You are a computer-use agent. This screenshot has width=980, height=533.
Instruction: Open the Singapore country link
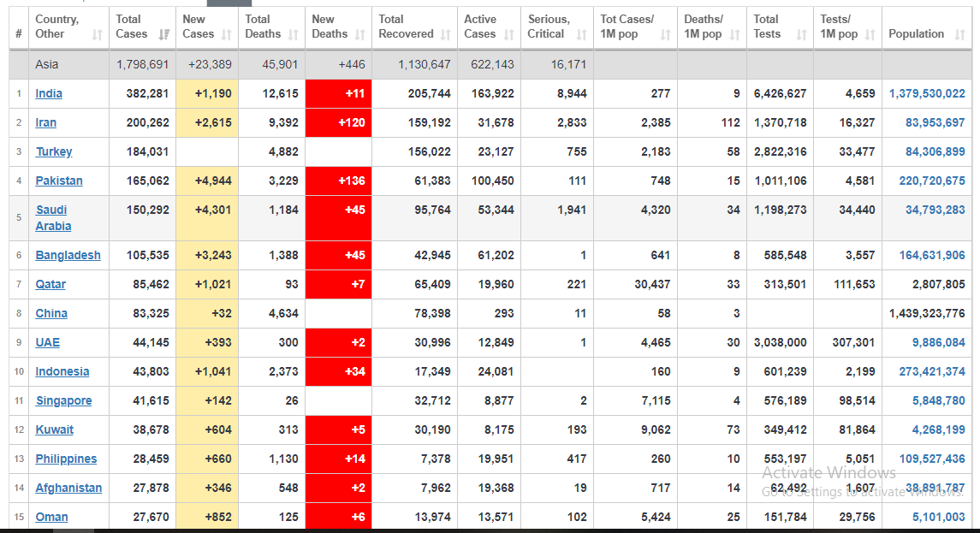(63, 400)
